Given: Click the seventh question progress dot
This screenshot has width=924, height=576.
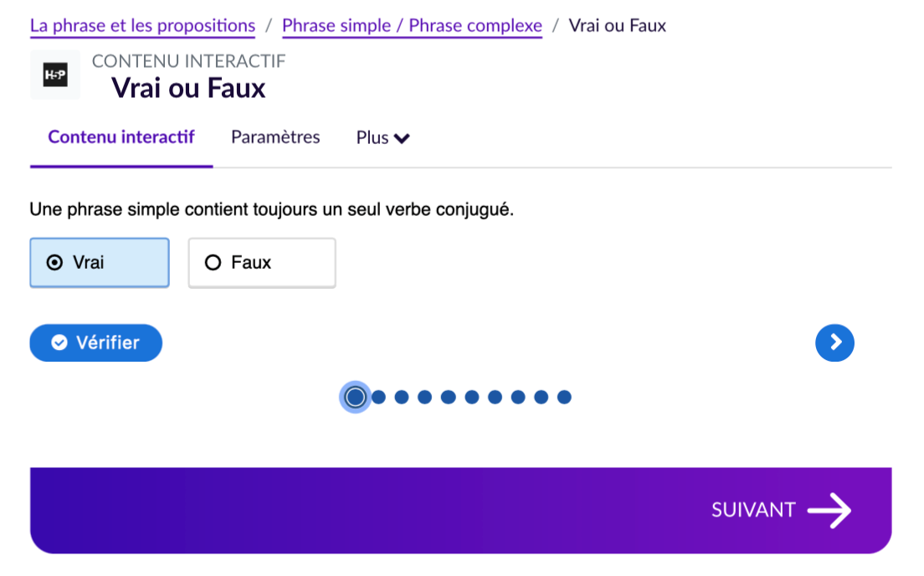Looking at the screenshot, I should [495, 397].
